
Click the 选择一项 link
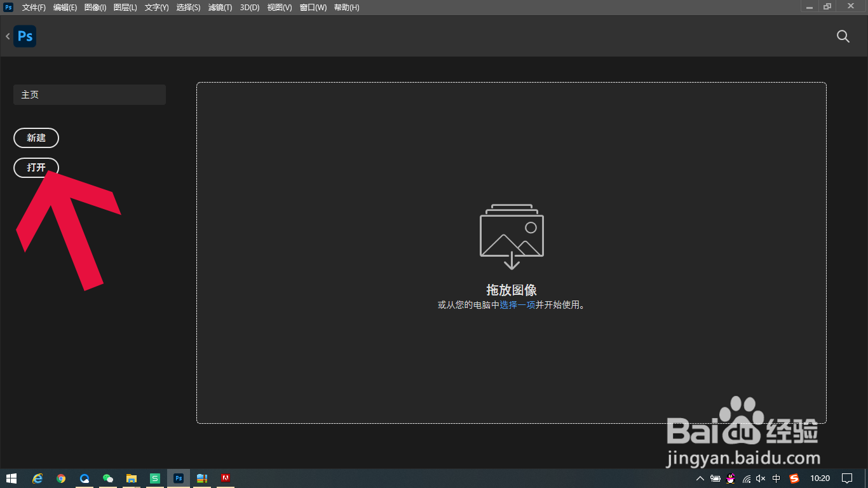[517, 305]
